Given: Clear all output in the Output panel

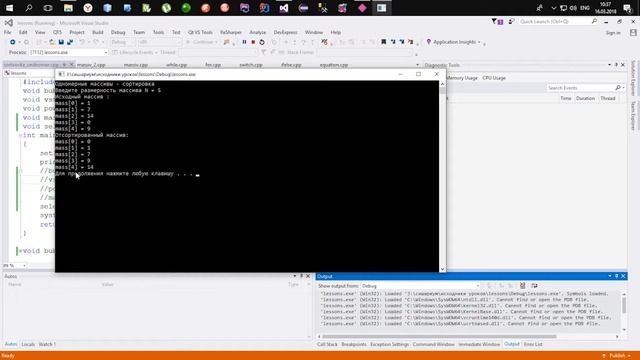Looking at the screenshot, I should [522, 286].
